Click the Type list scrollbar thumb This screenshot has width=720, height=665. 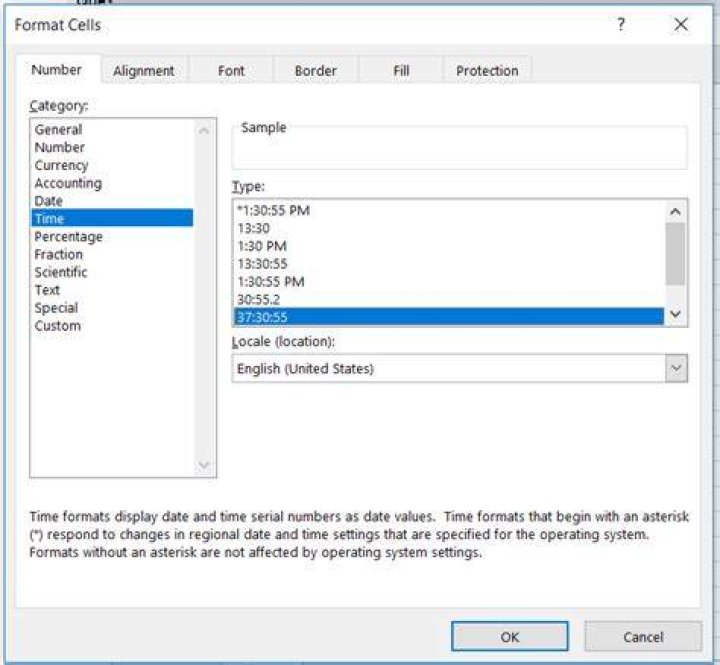(x=675, y=254)
